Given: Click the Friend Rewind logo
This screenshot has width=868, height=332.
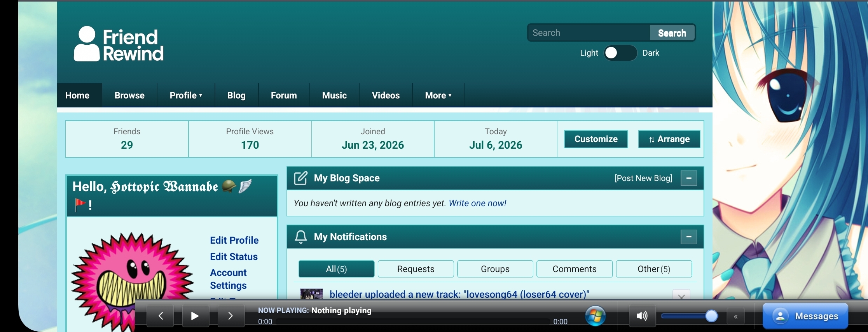Looking at the screenshot, I should pos(119,44).
